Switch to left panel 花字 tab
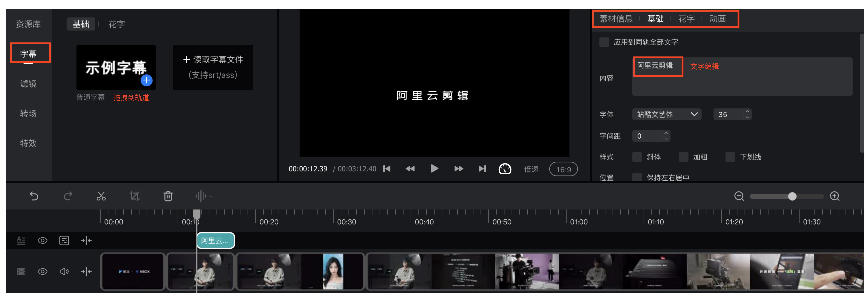The width and height of the screenshot is (868, 297). [117, 24]
